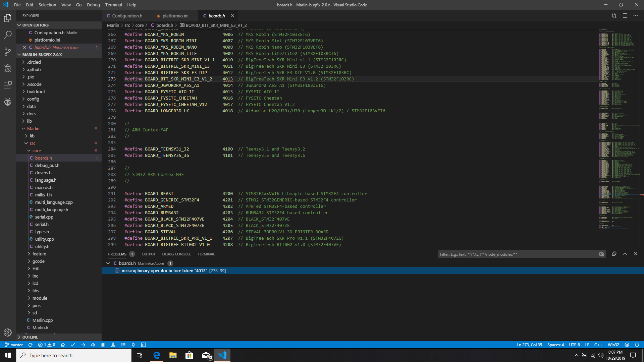This screenshot has width=644, height=362.
Task: Open the Extensions view
Action: pos(8,85)
